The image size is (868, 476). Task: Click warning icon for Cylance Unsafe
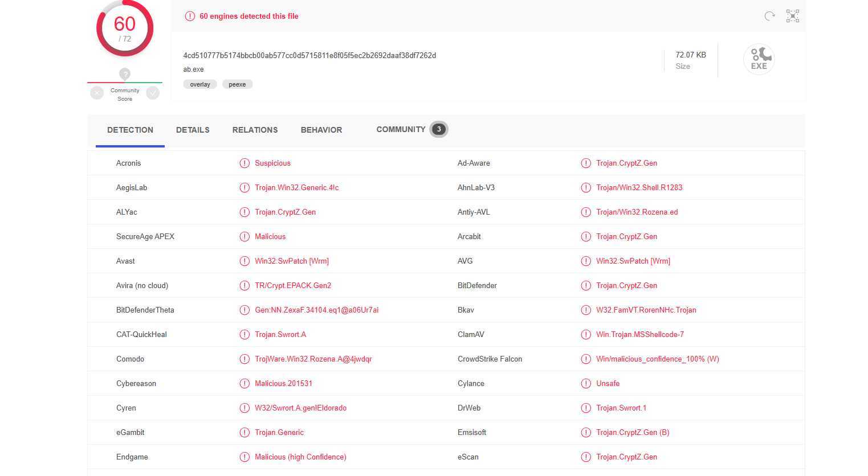[586, 383]
